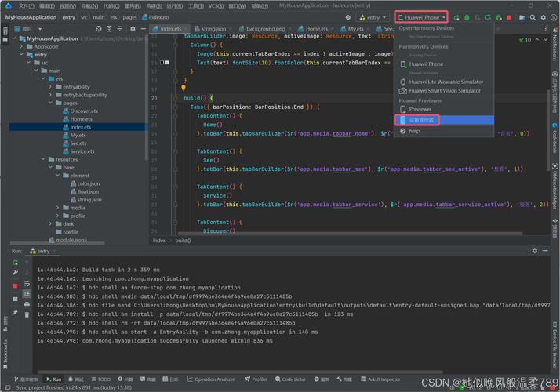Toggle the CodeGenie side panel

(555, 138)
